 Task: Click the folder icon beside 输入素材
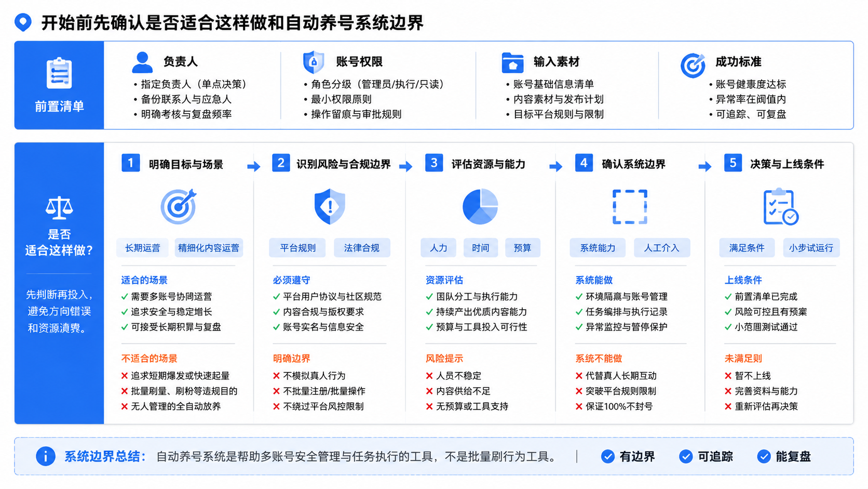pos(512,63)
